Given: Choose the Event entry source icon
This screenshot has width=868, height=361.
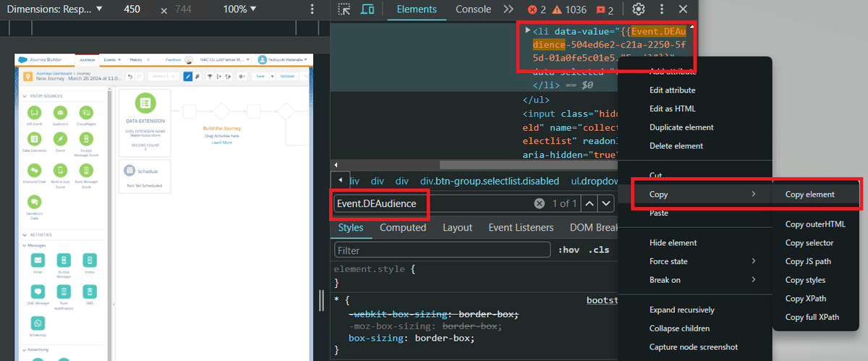Looking at the screenshot, I should click(60, 139).
